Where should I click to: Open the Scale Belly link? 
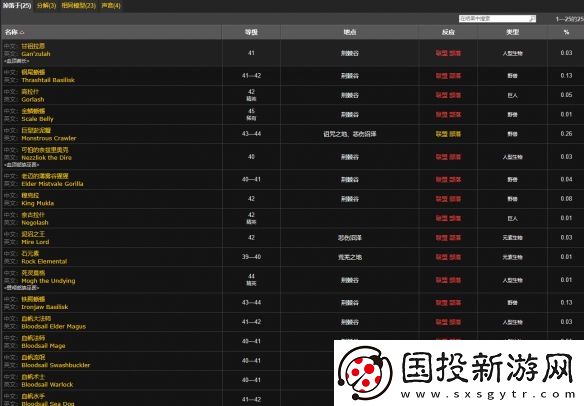coord(37,119)
